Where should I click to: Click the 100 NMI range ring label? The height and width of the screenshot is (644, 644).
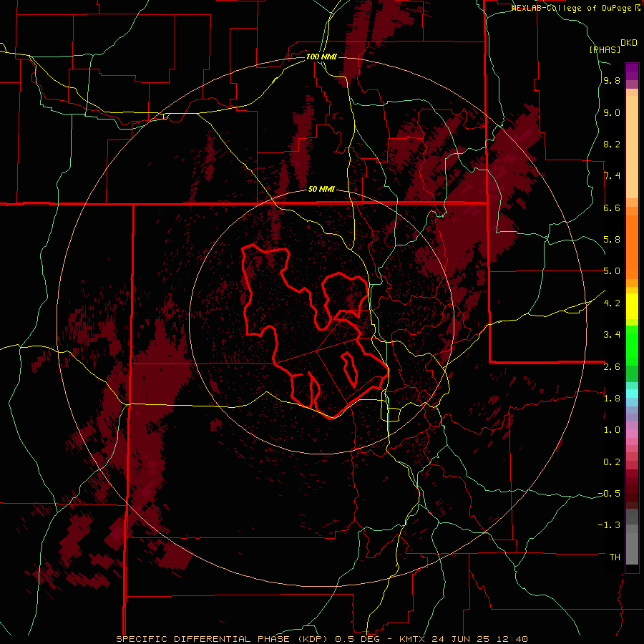(321, 57)
